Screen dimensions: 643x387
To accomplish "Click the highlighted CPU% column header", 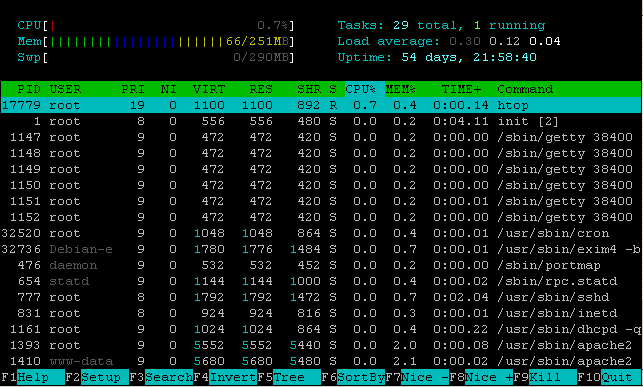I will [x=365, y=89].
